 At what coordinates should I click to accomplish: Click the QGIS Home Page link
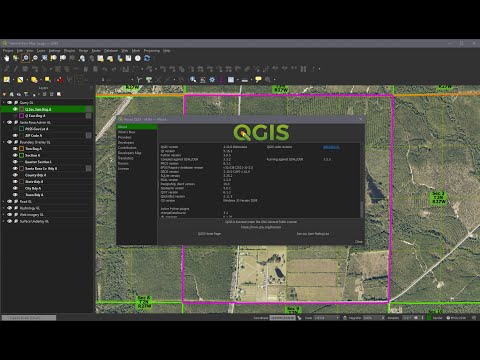click(209, 234)
